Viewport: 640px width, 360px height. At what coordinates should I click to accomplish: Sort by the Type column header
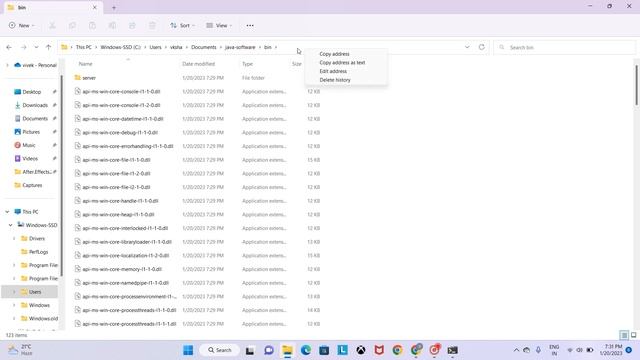[x=247, y=64]
